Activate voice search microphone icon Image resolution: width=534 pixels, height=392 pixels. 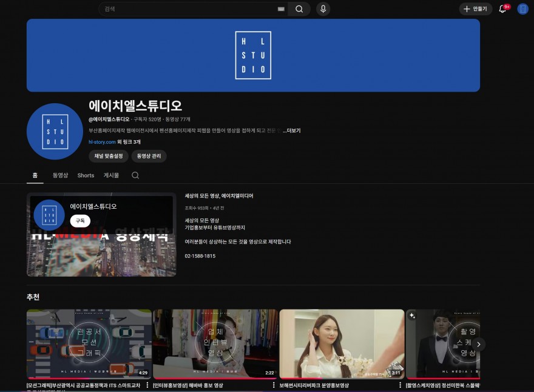(x=323, y=9)
